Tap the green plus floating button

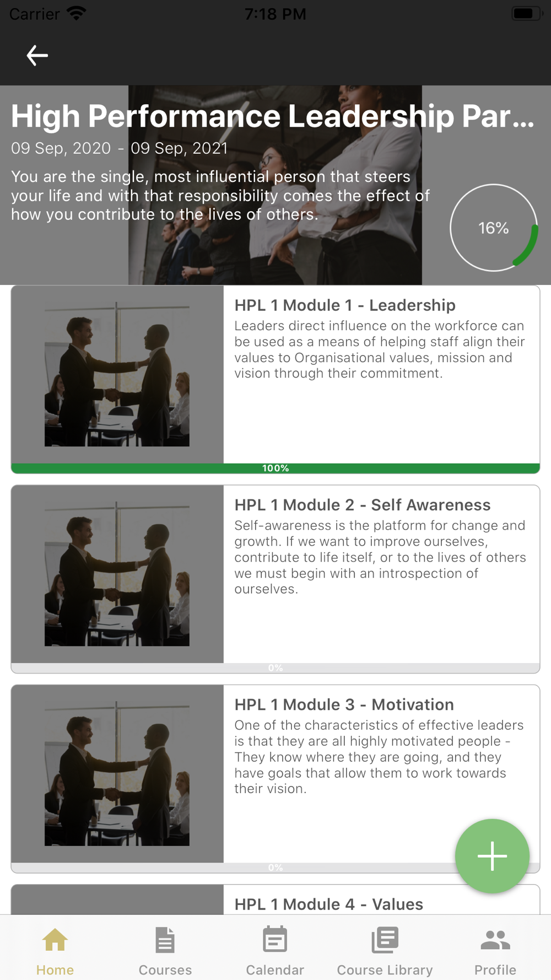492,856
